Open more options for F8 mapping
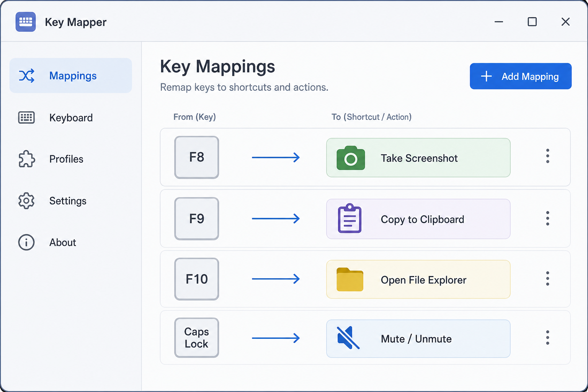588x392 pixels. (548, 156)
